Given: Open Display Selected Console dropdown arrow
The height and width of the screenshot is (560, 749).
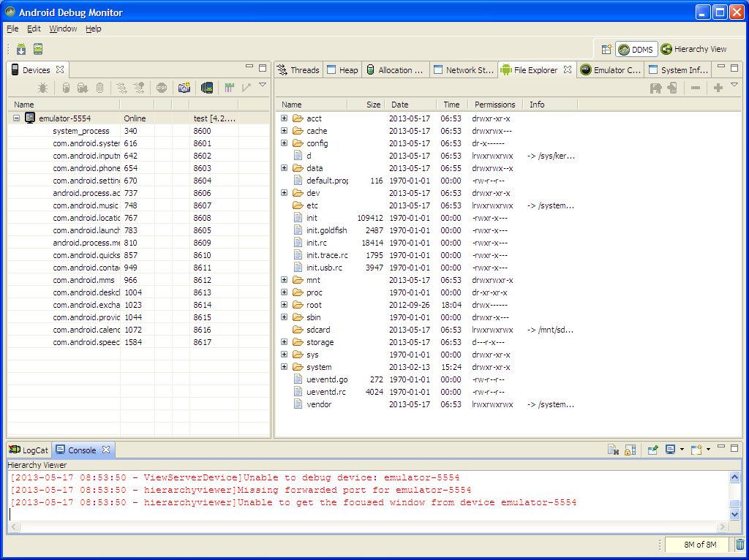Looking at the screenshot, I should 682,450.
